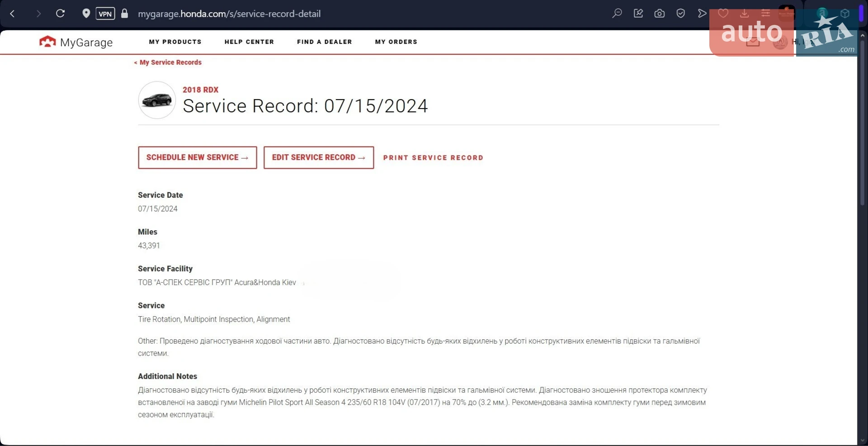Return to My Service Records
Screen dimensions: 868x446
[x=168, y=62]
